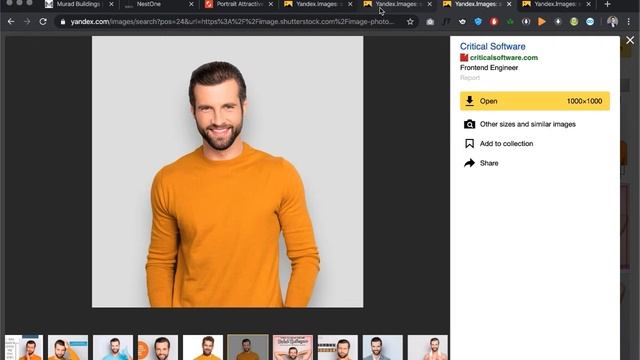Viewport: 640px width, 360px height.
Task: Click the orange play-arrow extension icon
Action: 542,22
